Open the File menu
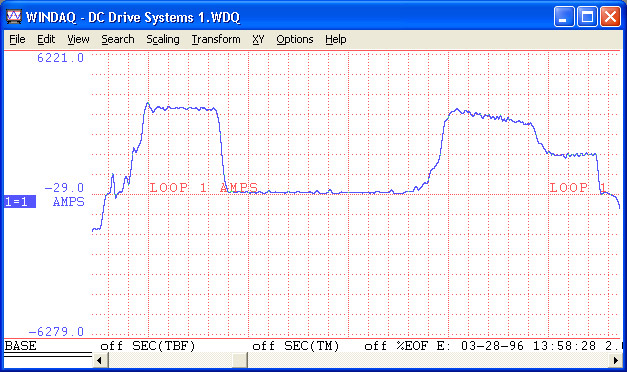Viewport: 627px width, 372px height. tap(17, 39)
